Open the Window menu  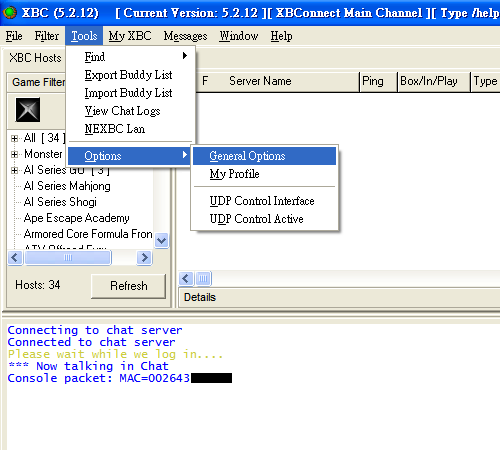pos(239,36)
